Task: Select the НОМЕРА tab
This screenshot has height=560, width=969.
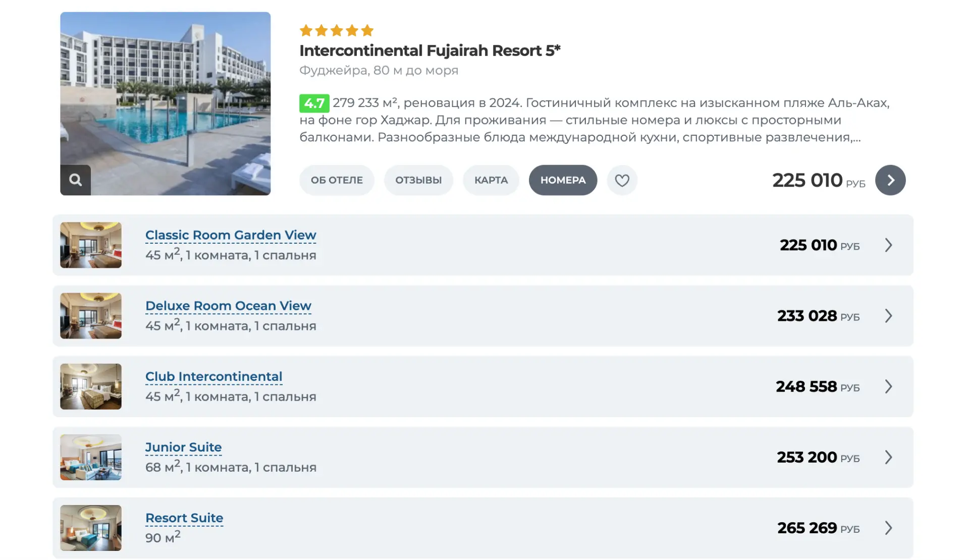Action: point(563,180)
